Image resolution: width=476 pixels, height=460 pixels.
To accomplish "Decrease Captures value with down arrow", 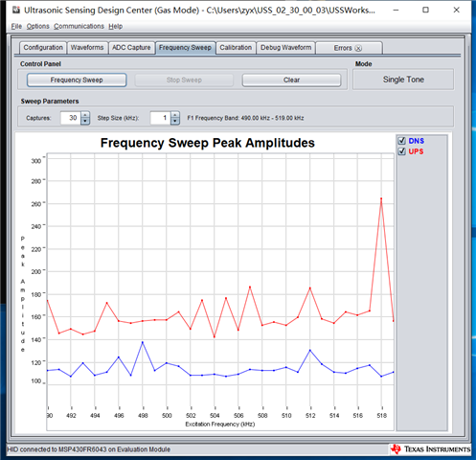I will [x=85, y=122].
